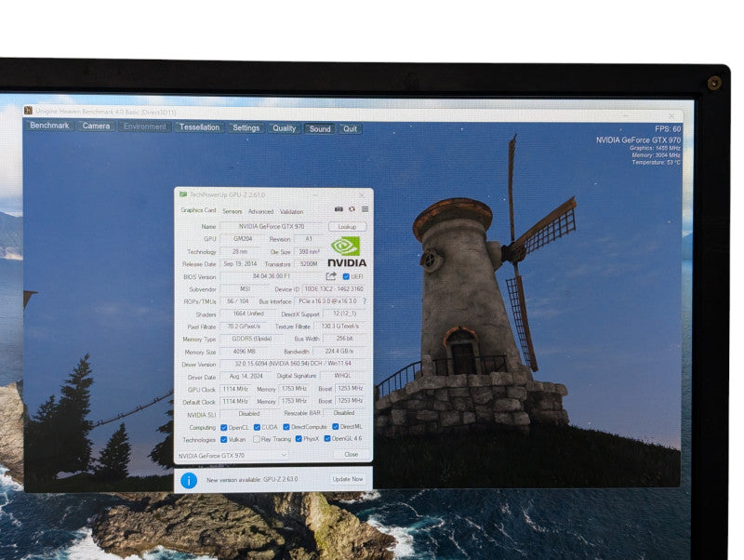Click the Name field NVIDIA GeForce GTX 970
The image size is (744, 560).
pyautogui.click(x=271, y=226)
